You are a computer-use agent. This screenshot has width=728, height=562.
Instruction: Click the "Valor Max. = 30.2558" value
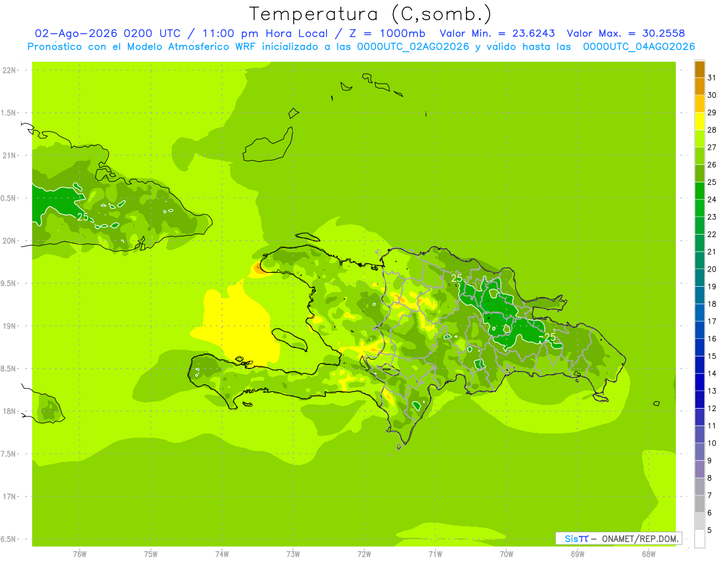pyautogui.click(x=626, y=33)
